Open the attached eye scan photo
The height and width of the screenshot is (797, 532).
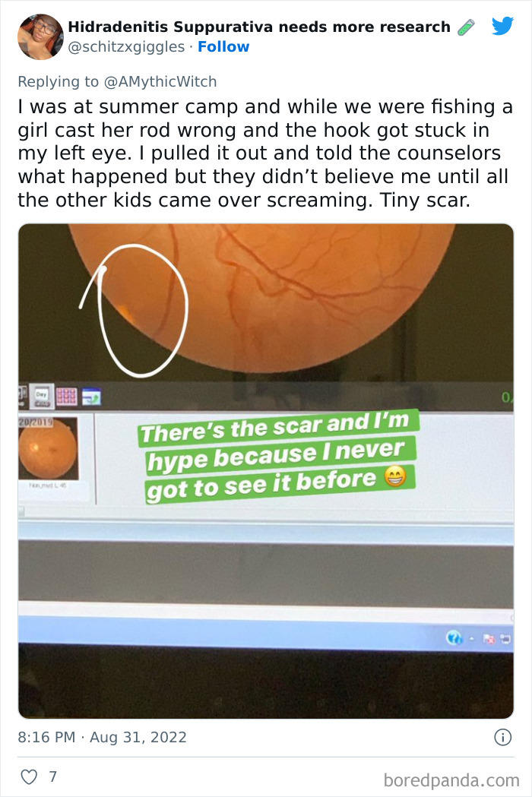[265, 470]
